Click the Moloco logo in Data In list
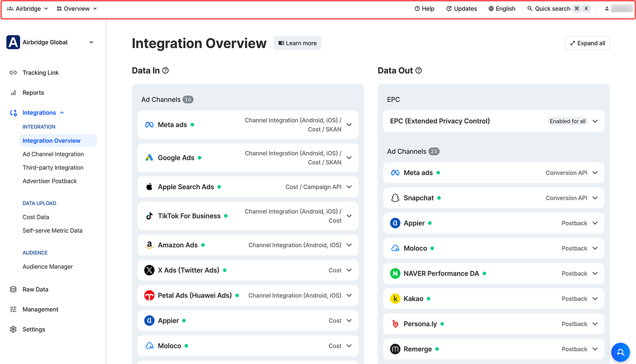This screenshot has height=364, width=636. [x=149, y=346]
